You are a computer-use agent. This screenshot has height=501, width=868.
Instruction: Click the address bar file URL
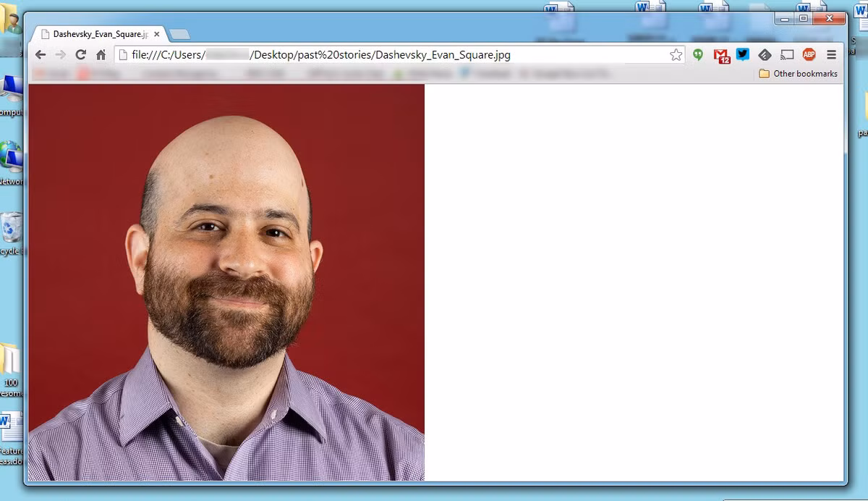click(362, 55)
